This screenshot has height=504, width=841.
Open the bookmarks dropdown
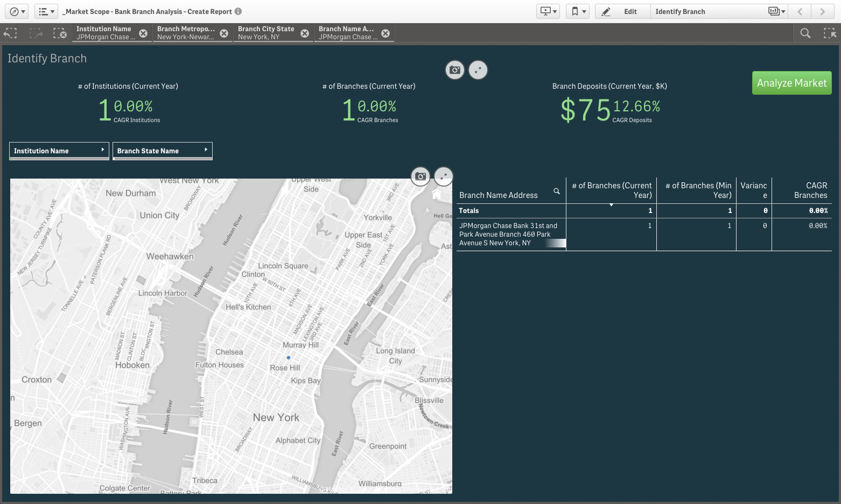pos(578,11)
